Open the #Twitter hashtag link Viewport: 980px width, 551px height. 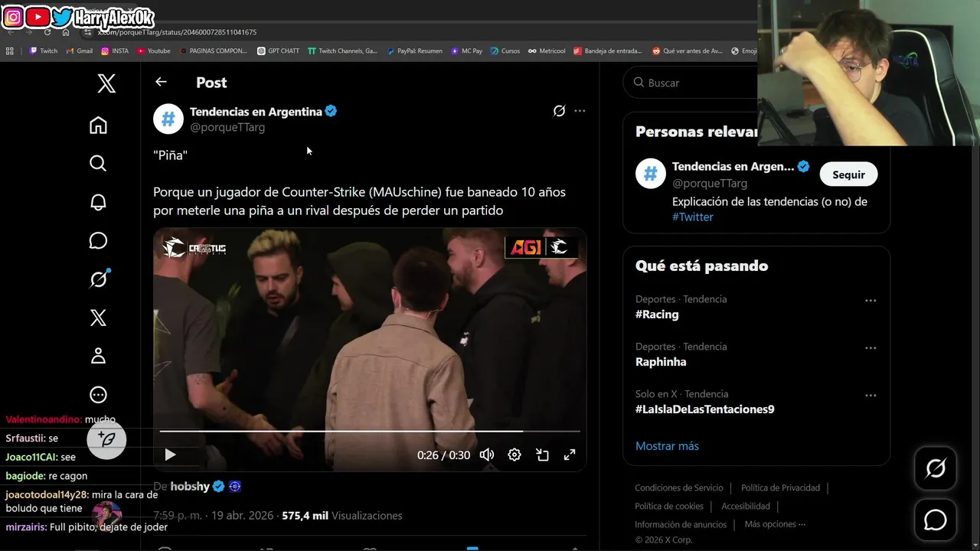693,217
